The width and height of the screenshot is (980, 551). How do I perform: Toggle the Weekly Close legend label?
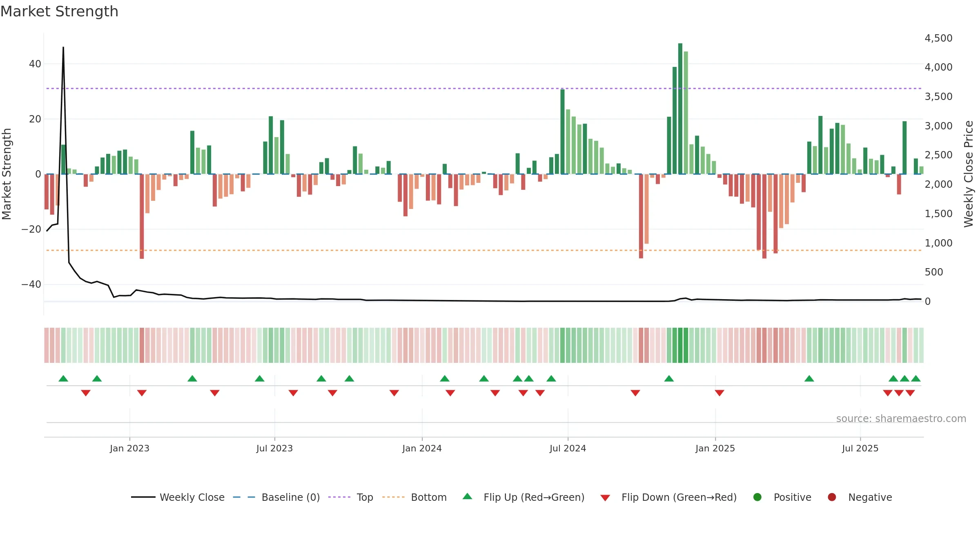point(192,498)
